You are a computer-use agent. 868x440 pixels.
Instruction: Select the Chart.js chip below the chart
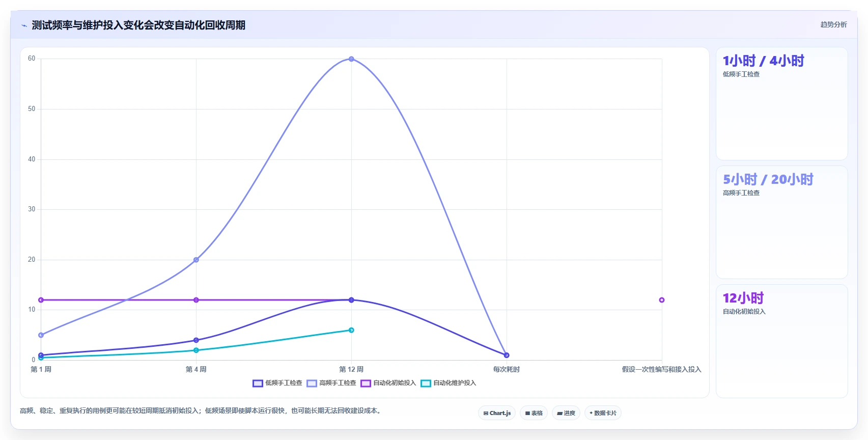point(497,413)
